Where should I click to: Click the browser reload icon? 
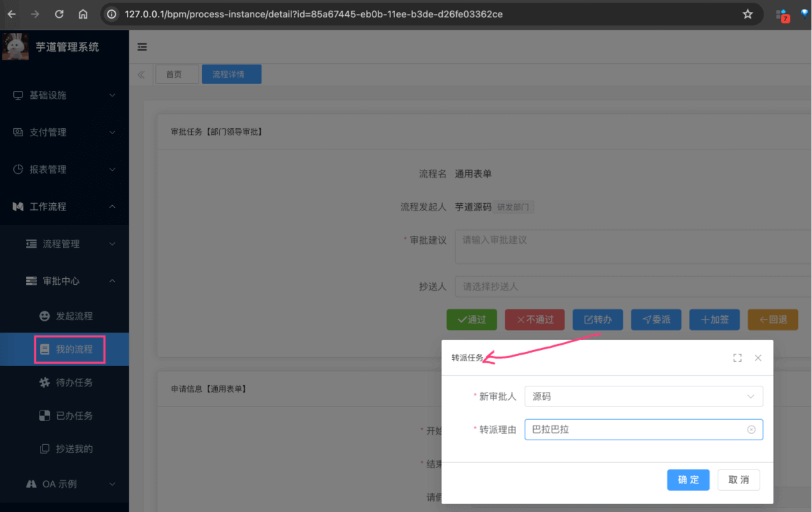click(59, 14)
